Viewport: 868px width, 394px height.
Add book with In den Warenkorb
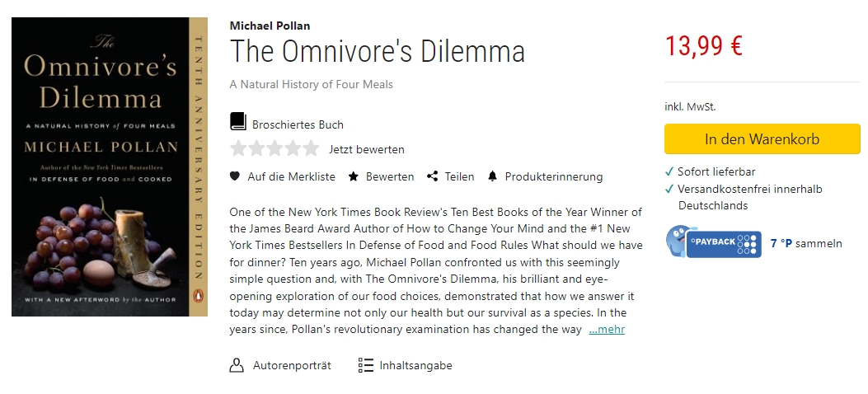pyautogui.click(x=762, y=139)
